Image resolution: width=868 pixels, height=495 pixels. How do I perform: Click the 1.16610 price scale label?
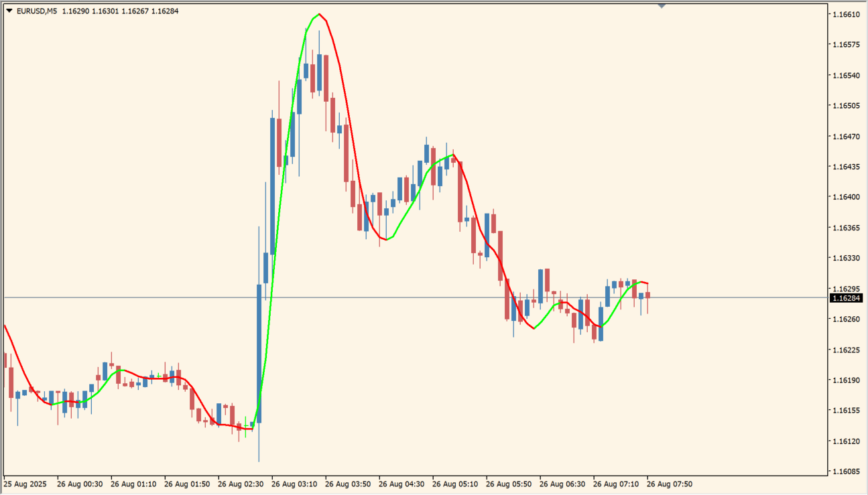(846, 14)
